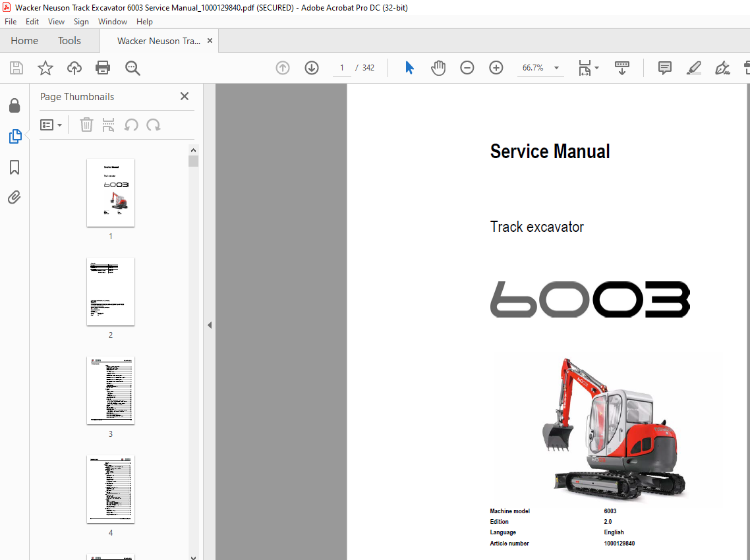Click the 'Track excavator' text
750x560 pixels.
click(x=536, y=227)
